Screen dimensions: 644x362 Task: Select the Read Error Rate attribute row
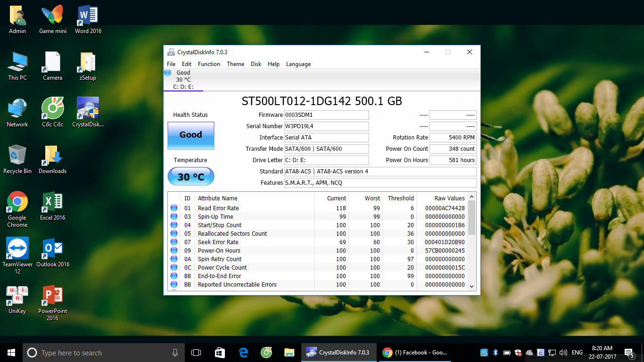318,208
